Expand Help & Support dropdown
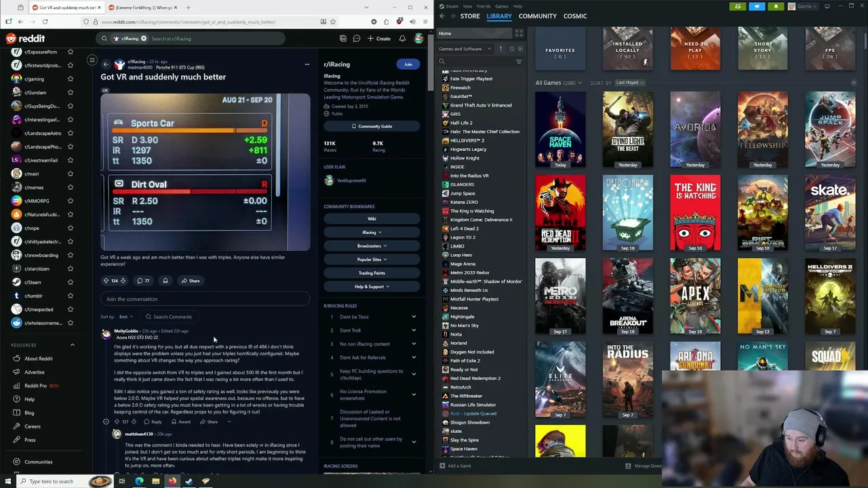The height and width of the screenshot is (488, 868). click(372, 287)
